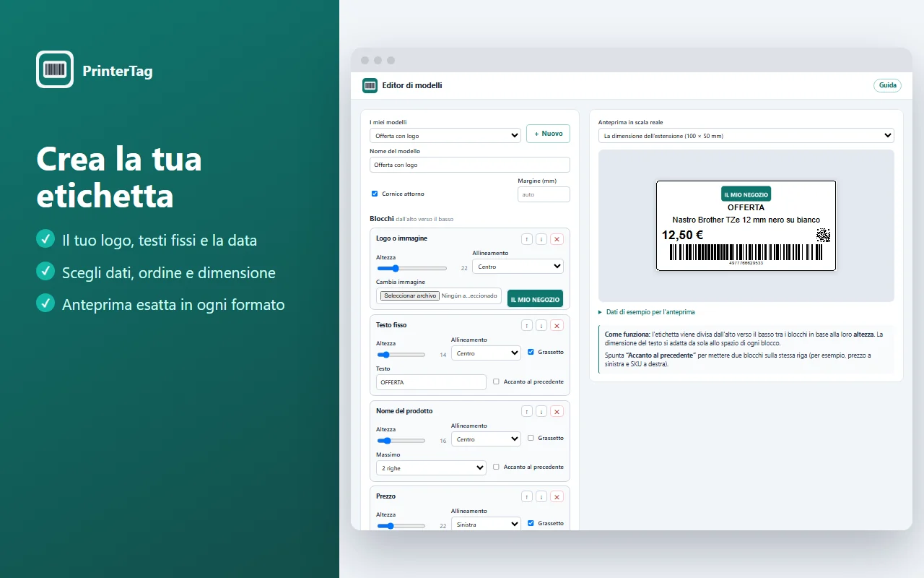The width and height of the screenshot is (924, 578).
Task: Toggle Grassetto for the Testo fisso block
Action: [x=531, y=352]
